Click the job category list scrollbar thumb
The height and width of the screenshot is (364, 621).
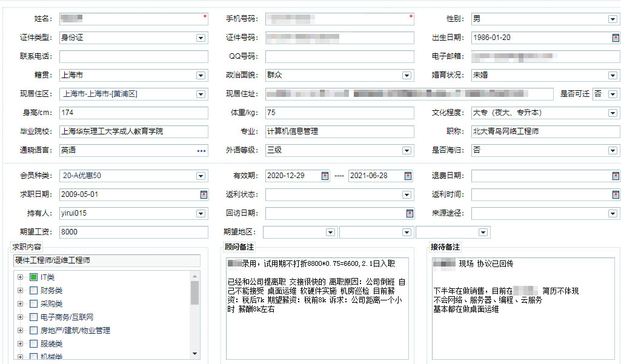click(x=194, y=293)
